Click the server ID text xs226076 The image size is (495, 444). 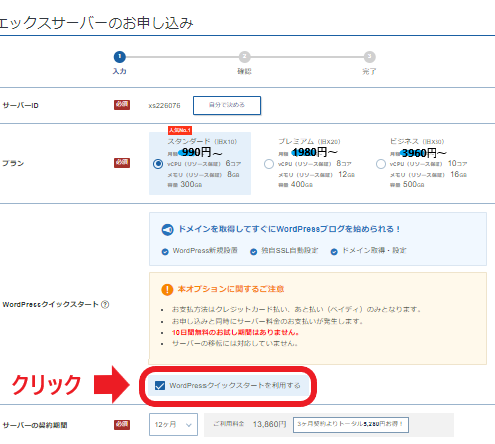pyautogui.click(x=164, y=106)
